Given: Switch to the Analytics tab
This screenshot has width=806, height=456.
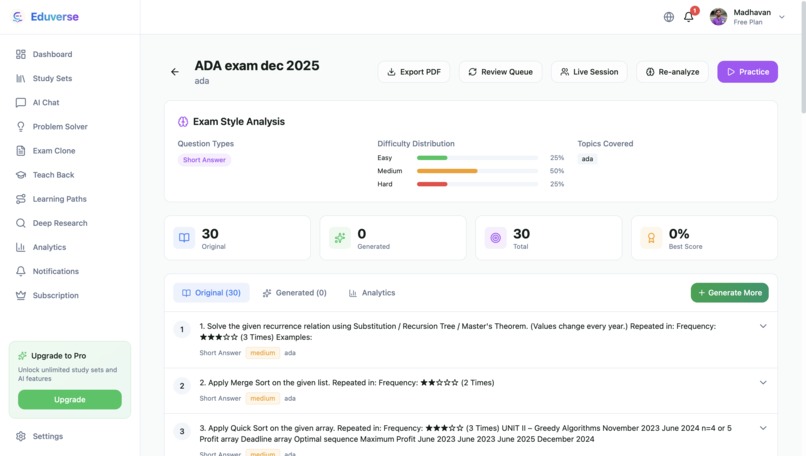Looking at the screenshot, I should click(x=372, y=293).
